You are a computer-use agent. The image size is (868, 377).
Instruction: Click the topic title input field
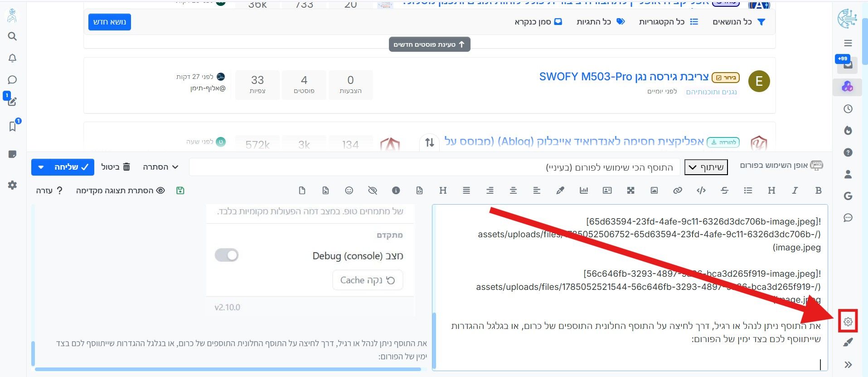pos(434,167)
